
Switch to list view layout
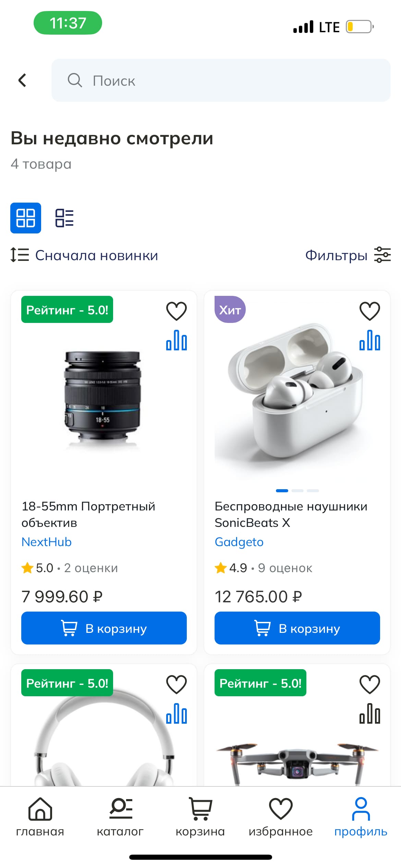[64, 218]
